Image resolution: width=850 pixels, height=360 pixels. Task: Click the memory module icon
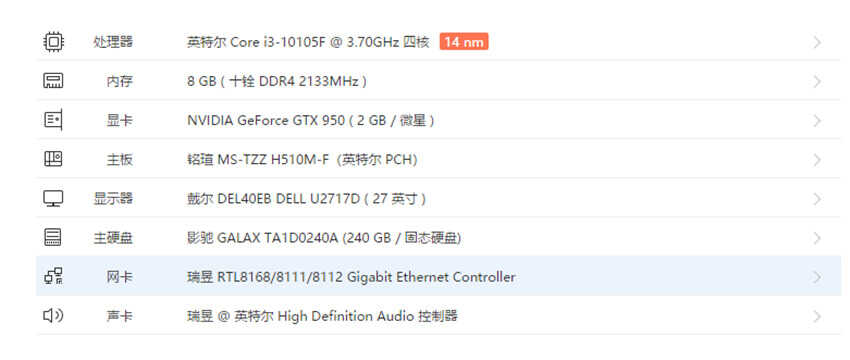(53, 81)
